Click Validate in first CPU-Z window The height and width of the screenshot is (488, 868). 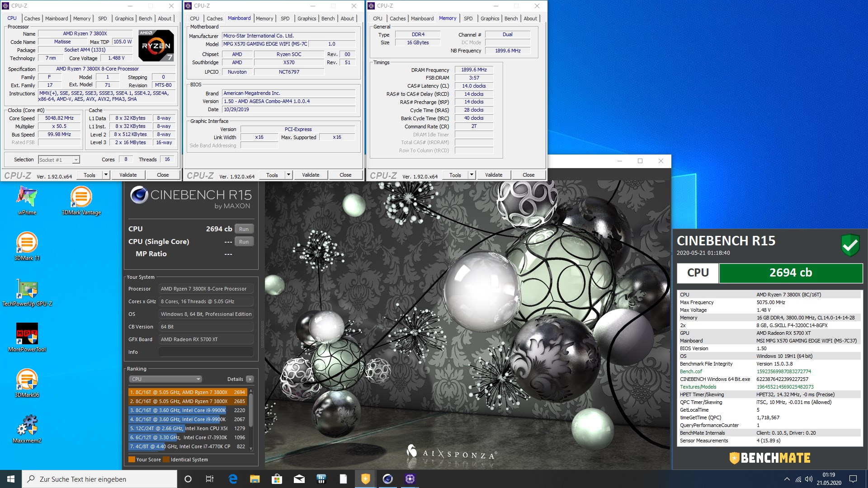pyautogui.click(x=128, y=175)
